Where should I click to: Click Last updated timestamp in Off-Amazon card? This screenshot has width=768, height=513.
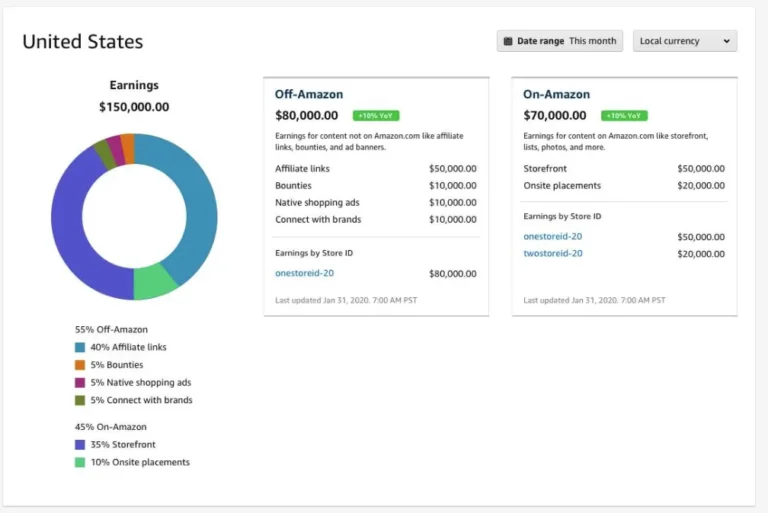[346, 300]
